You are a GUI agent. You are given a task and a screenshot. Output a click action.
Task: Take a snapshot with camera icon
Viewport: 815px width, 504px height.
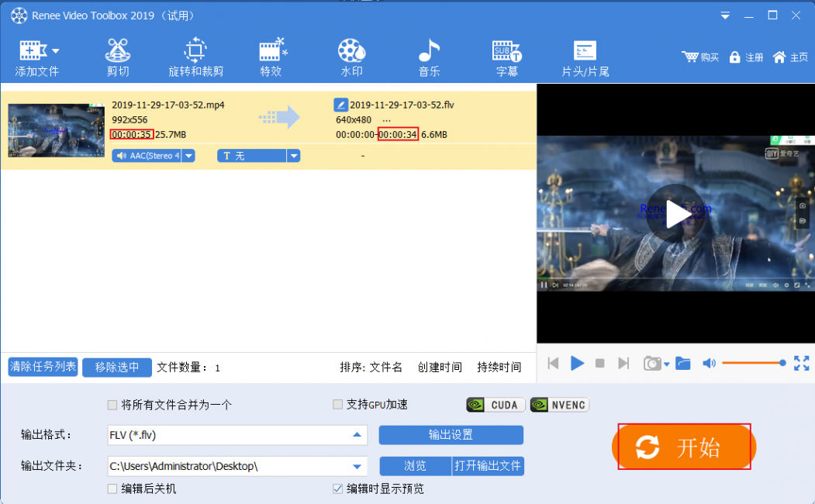(x=652, y=363)
